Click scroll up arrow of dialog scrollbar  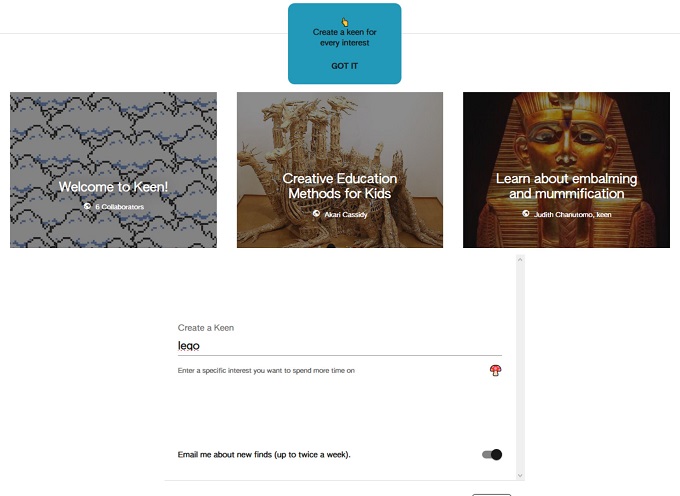tap(520, 259)
